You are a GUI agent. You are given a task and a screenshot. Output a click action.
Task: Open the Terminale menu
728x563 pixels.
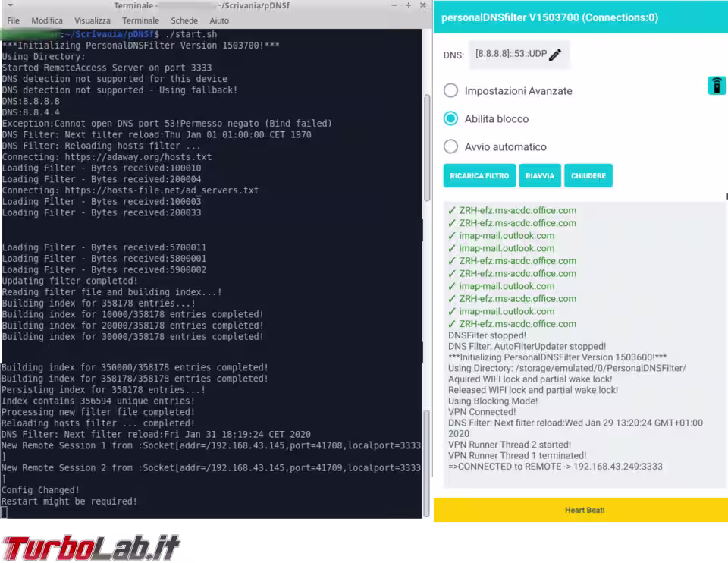click(141, 20)
